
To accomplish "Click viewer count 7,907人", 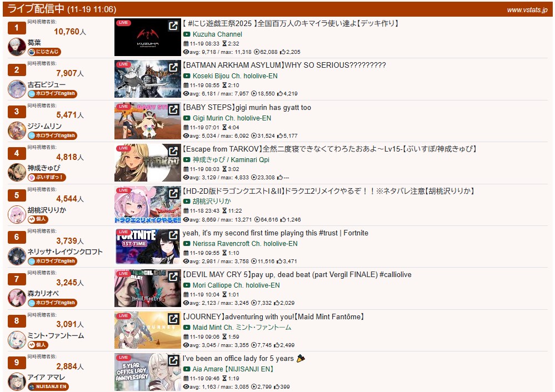I will click(x=70, y=74).
